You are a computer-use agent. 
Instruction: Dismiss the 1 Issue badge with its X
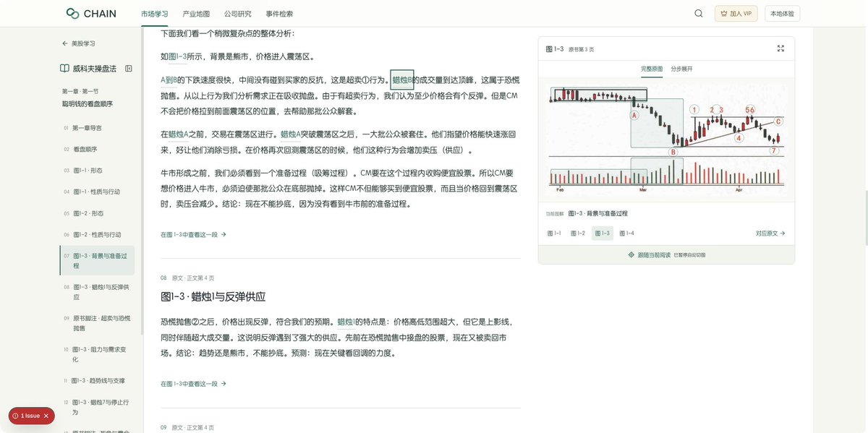tap(46, 416)
